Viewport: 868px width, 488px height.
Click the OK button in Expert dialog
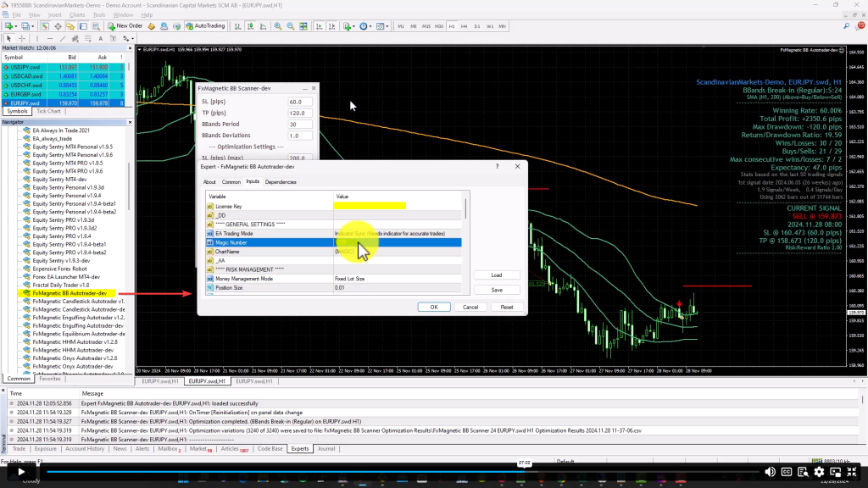[434, 307]
